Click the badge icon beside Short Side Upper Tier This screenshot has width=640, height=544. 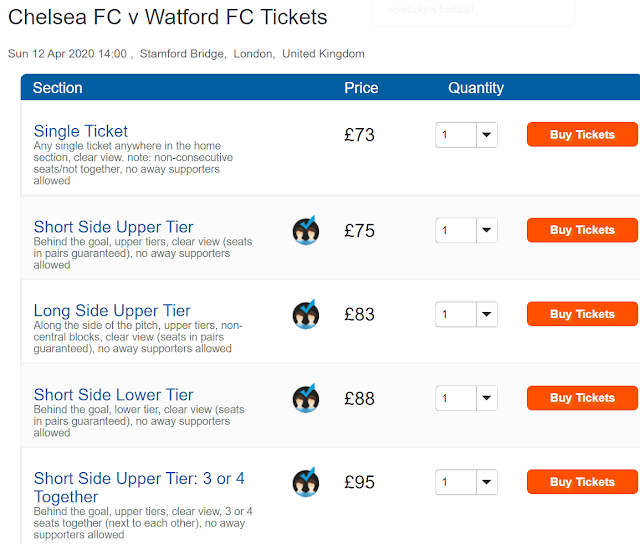(305, 231)
